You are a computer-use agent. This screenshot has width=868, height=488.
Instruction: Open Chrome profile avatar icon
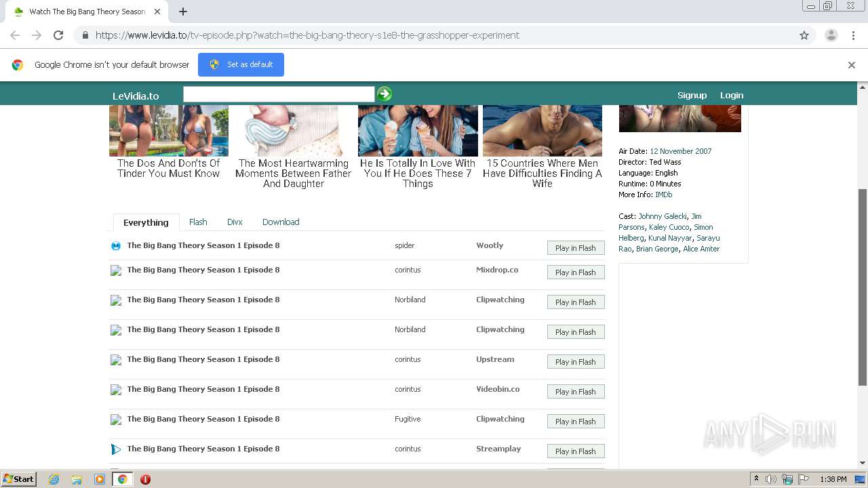(831, 35)
